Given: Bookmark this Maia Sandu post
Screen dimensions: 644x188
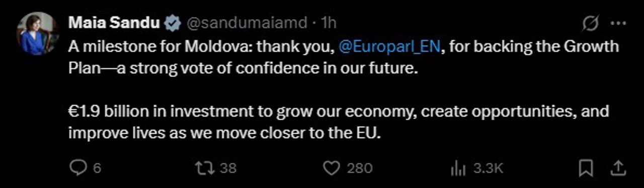Looking at the screenshot, I should (x=586, y=168).
